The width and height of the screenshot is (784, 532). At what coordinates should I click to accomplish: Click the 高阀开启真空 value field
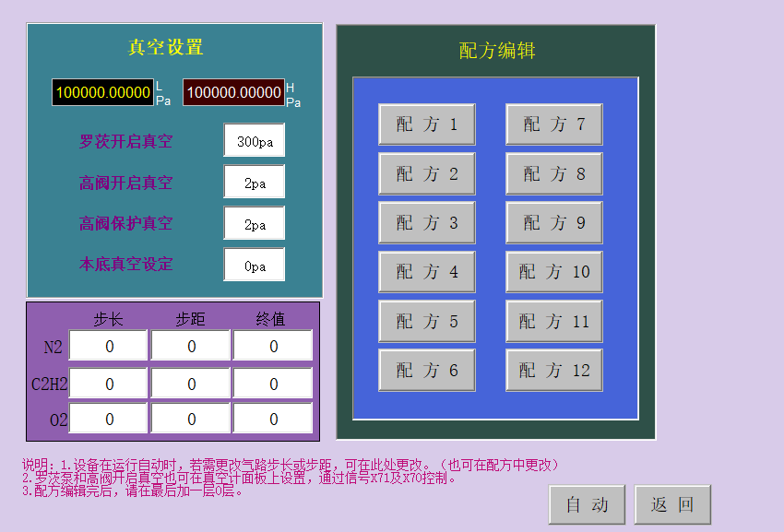255,183
